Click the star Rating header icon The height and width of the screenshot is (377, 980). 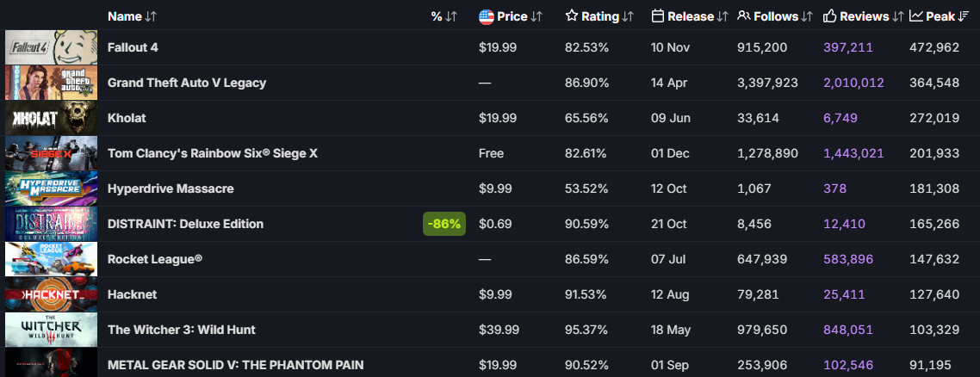coord(572,16)
